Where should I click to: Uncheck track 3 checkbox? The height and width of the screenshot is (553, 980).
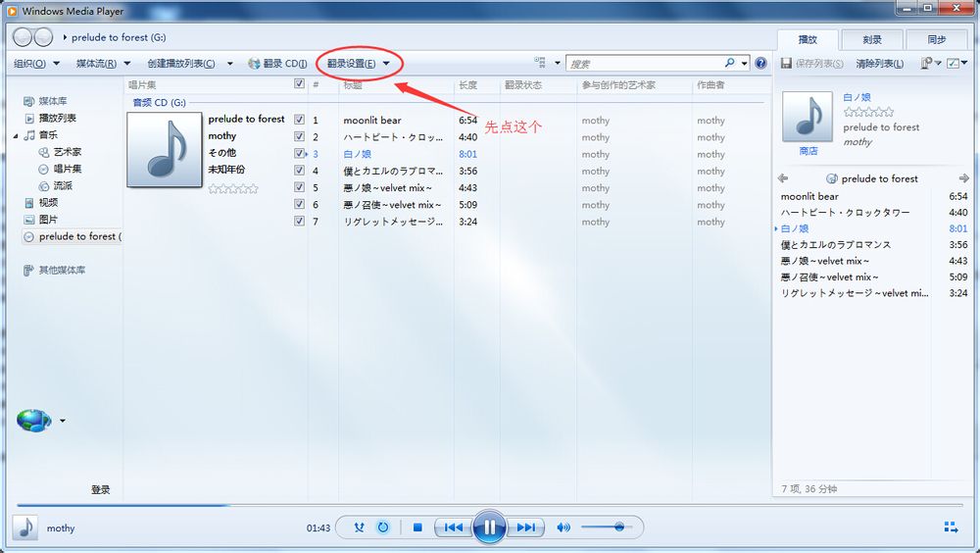click(299, 153)
